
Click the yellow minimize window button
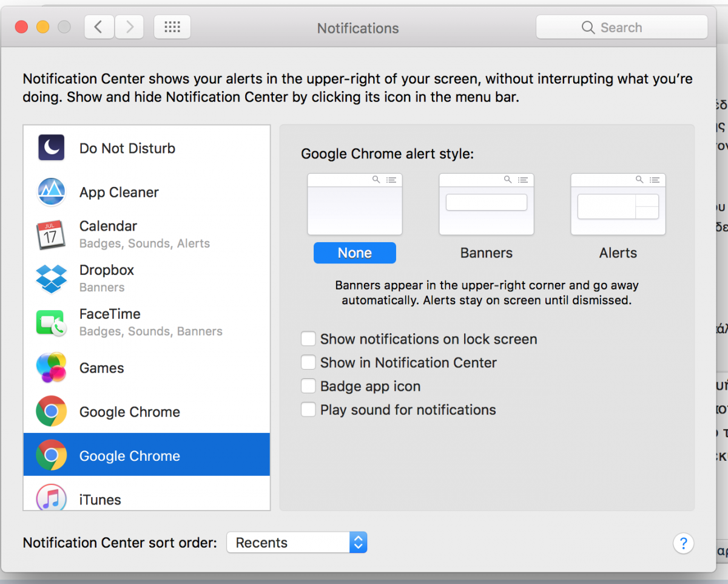(x=42, y=27)
